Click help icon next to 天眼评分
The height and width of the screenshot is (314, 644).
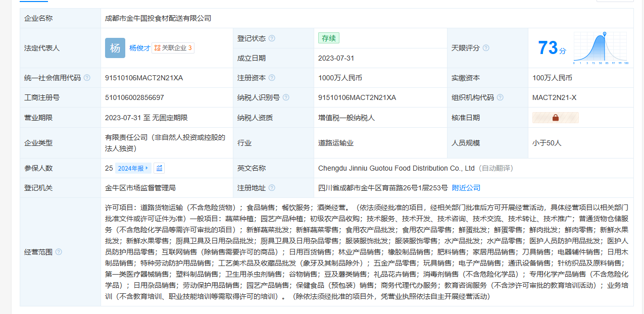(486, 48)
